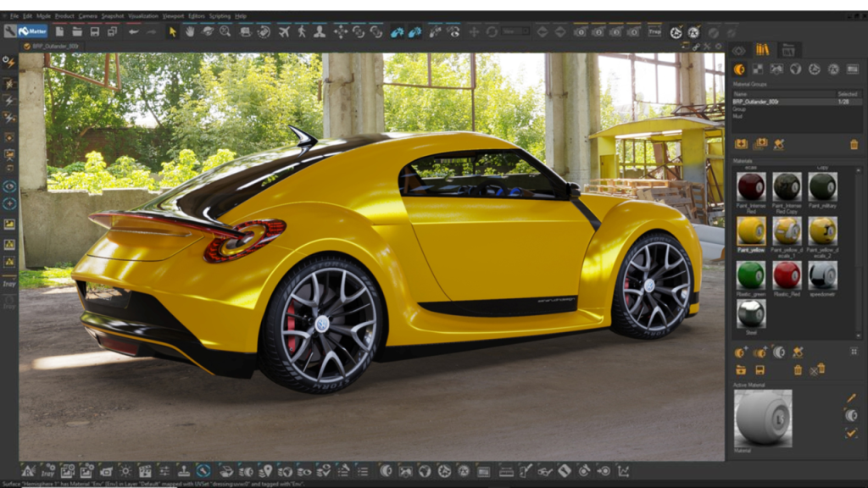Toggle the eye visibility icon in left sidebar

click(x=9, y=186)
